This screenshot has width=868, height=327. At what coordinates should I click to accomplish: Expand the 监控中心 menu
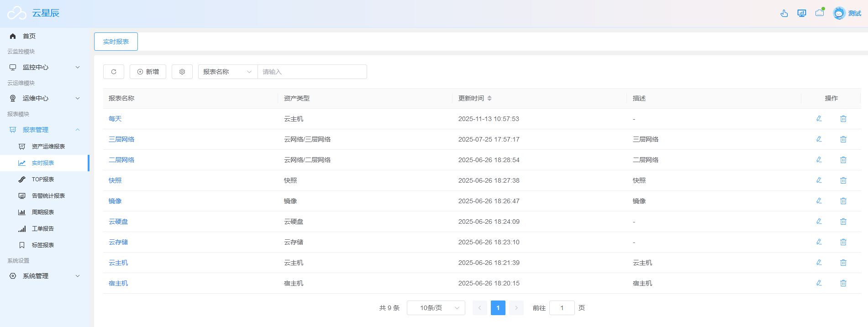click(x=45, y=67)
